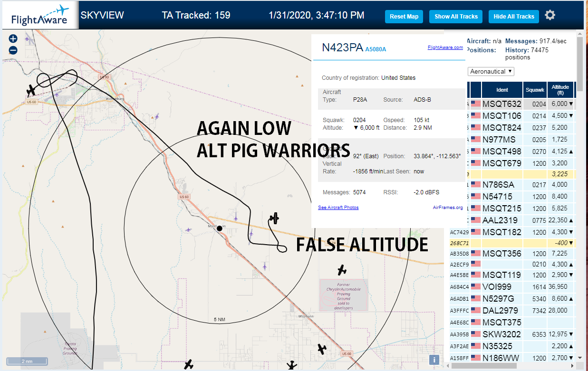Select the MSQT182 aircraft row

[513, 232]
